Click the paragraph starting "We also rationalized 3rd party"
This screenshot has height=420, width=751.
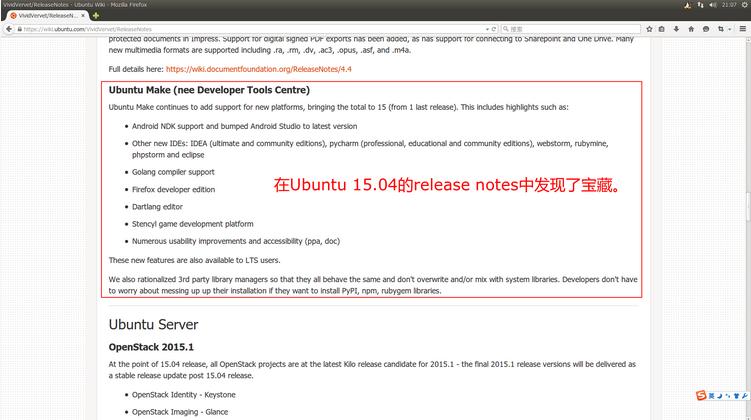373,285
